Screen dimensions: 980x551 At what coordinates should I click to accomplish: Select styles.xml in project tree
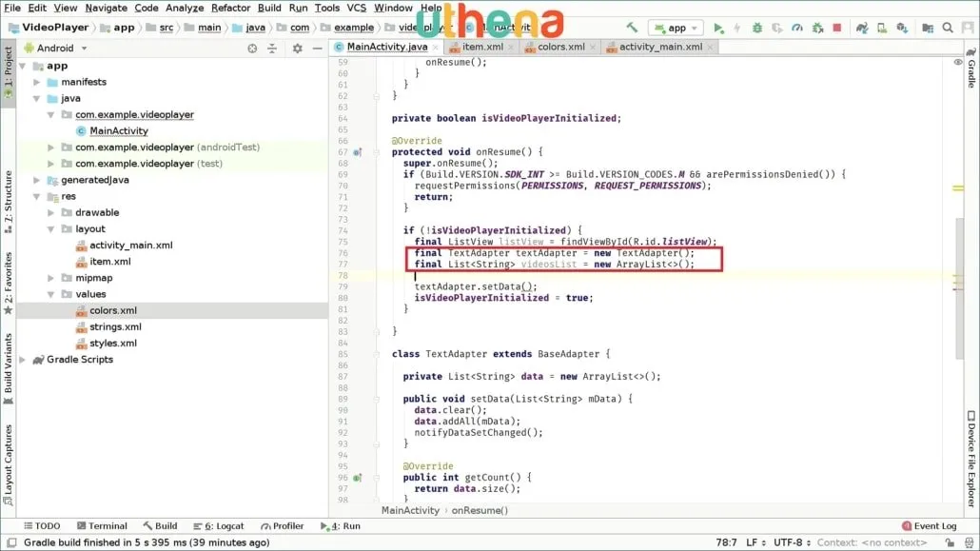pyautogui.click(x=112, y=343)
